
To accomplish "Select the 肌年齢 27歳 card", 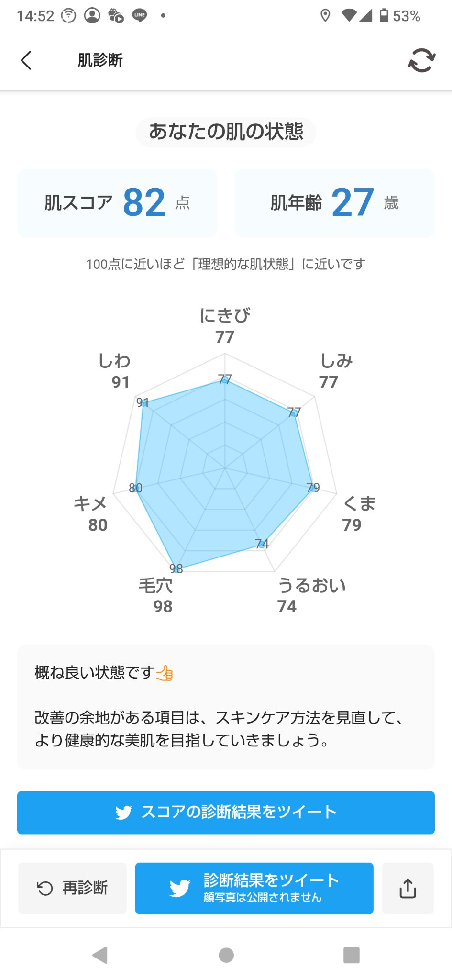I will coord(334,202).
